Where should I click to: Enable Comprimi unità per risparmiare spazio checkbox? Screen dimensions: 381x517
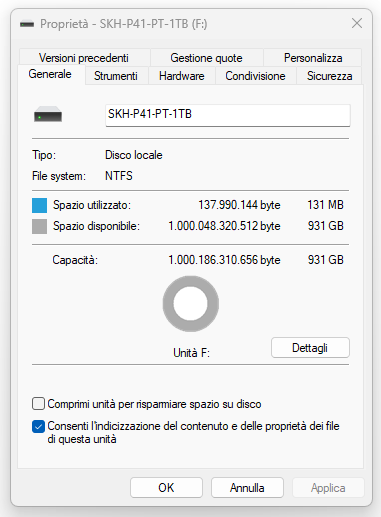(38, 404)
